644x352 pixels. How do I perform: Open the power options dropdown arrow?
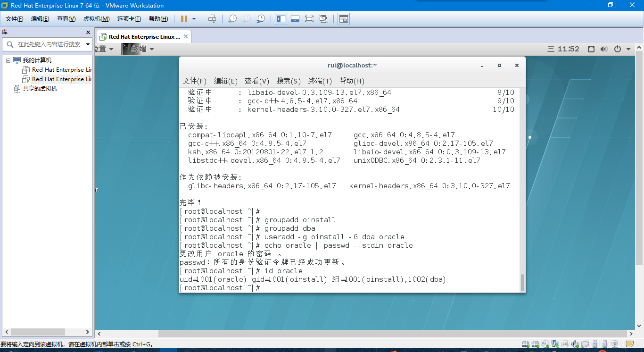coord(194,19)
